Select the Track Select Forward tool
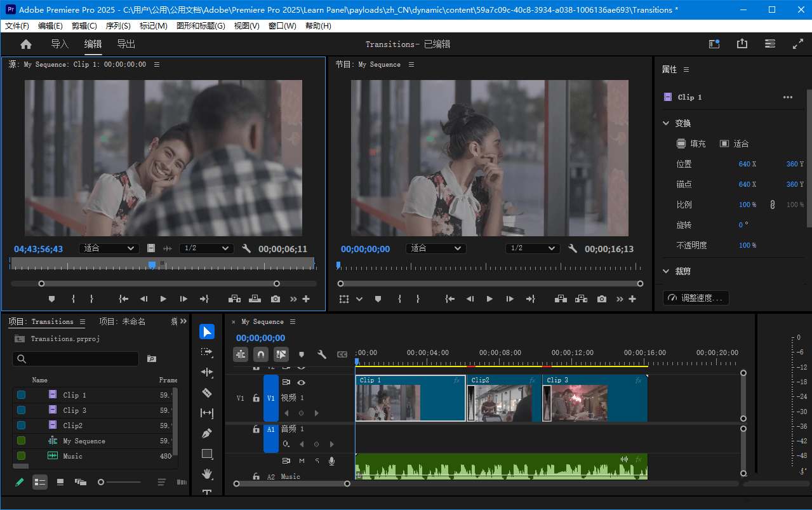The height and width of the screenshot is (510, 812). (206, 351)
